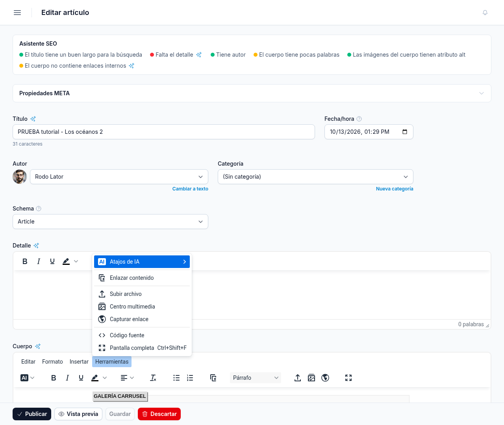Image resolution: width=504 pixels, height=425 pixels.
Task: Open Atajos de IA submenu
Action: click(142, 262)
